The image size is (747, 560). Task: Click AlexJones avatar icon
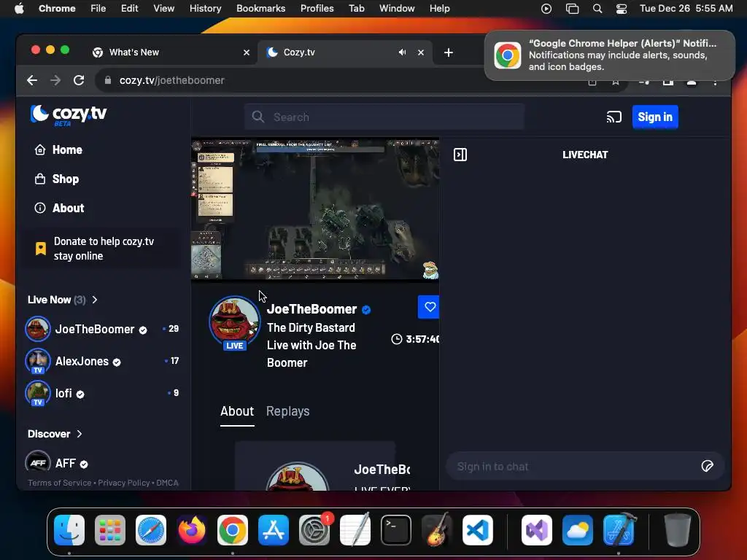pos(38,361)
